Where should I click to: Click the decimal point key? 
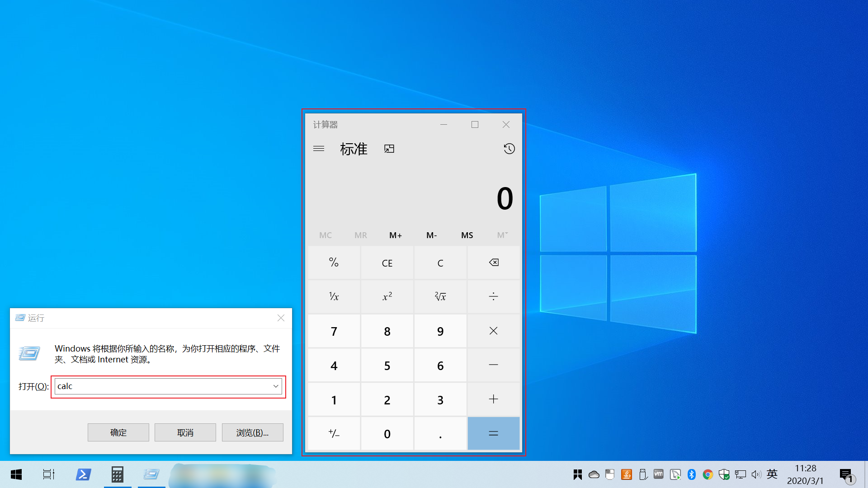click(x=440, y=434)
